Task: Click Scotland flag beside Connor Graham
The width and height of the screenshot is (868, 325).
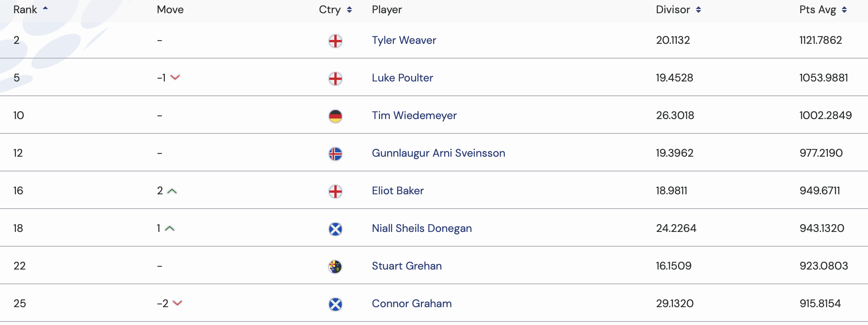Action: [335, 304]
